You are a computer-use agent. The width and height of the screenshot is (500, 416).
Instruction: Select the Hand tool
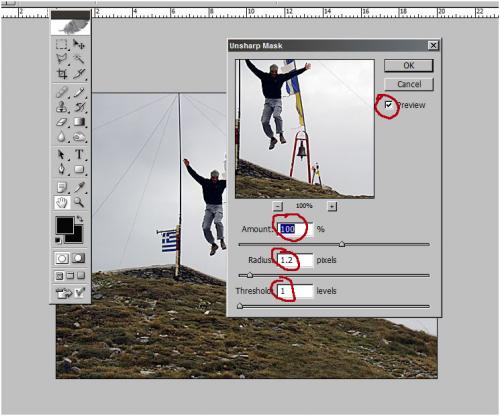[62, 202]
